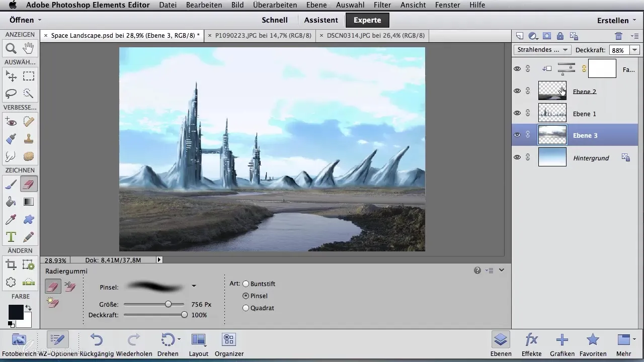Open the Drehen rotate dropdown arrow

(179, 340)
